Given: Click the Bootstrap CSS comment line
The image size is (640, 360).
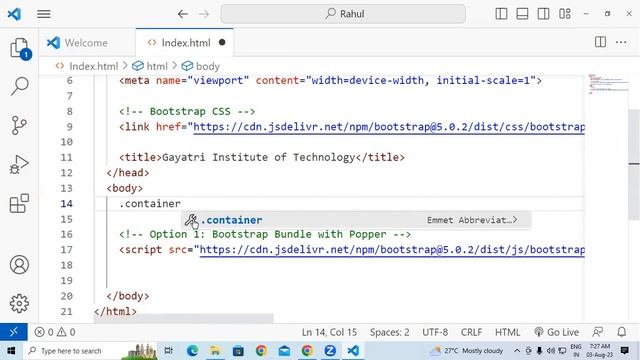Looking at the screenshot, I should click(x=187, y=111).
